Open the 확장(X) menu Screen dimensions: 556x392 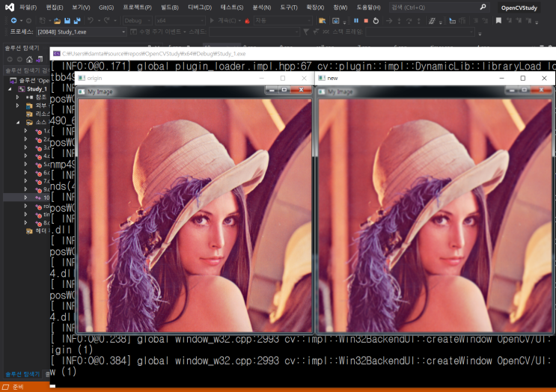[315, 7]
